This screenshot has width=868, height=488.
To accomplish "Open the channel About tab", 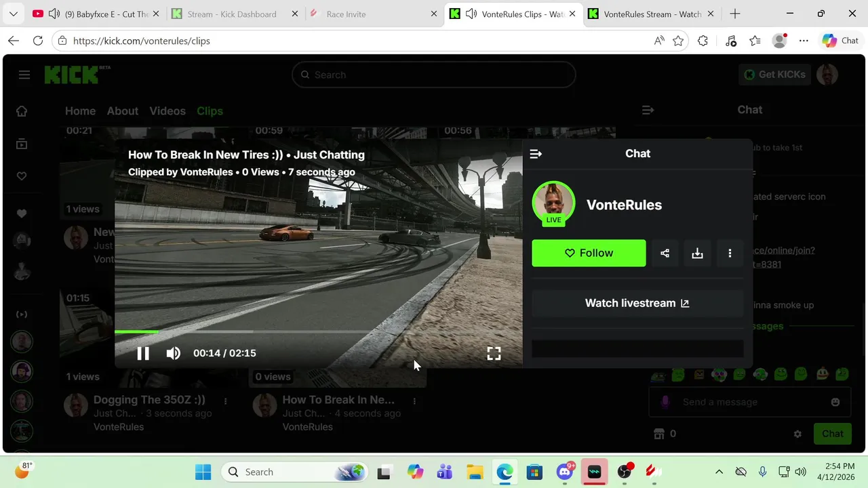I will (x=123, y=111).
